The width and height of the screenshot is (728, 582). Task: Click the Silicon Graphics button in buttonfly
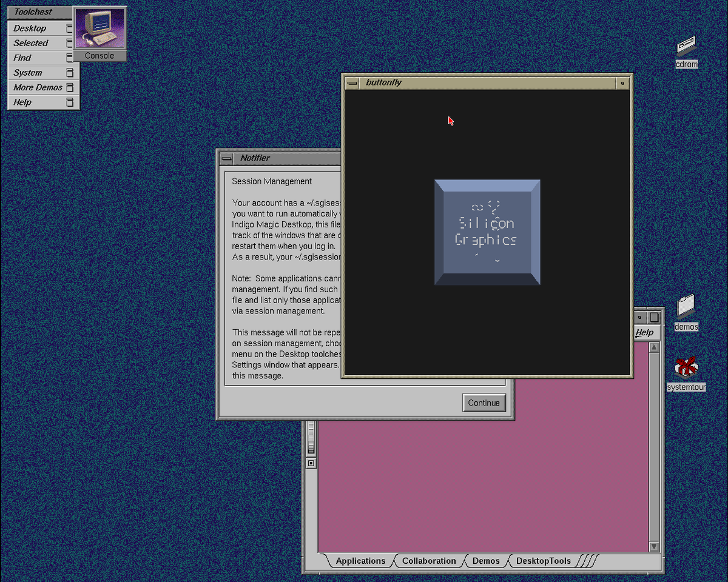coord(487,232)
